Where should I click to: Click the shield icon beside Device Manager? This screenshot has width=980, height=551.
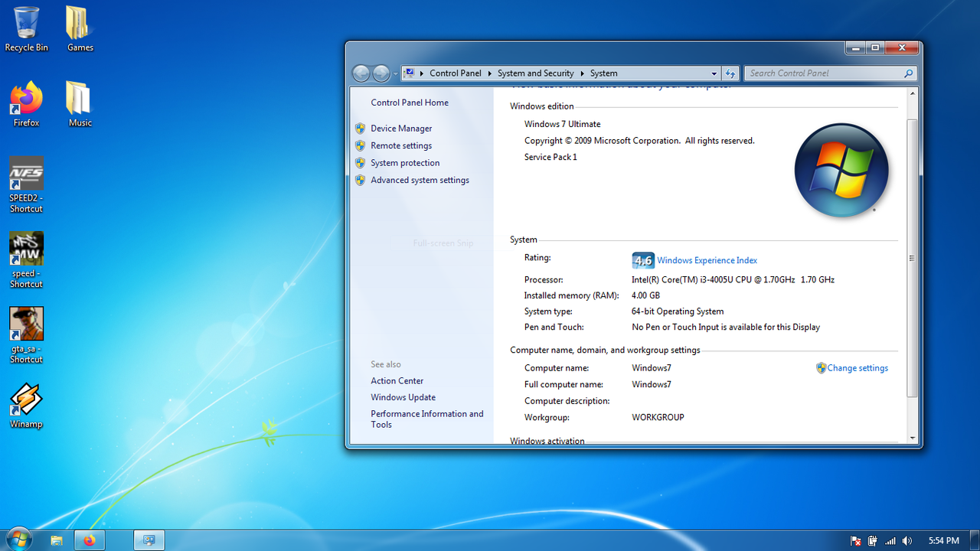pyautogui.click(x=361, y=129)
